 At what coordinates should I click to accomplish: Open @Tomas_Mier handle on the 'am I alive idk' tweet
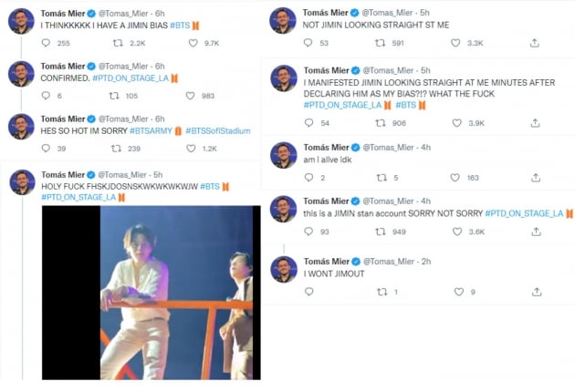click(x=388, y=148)
